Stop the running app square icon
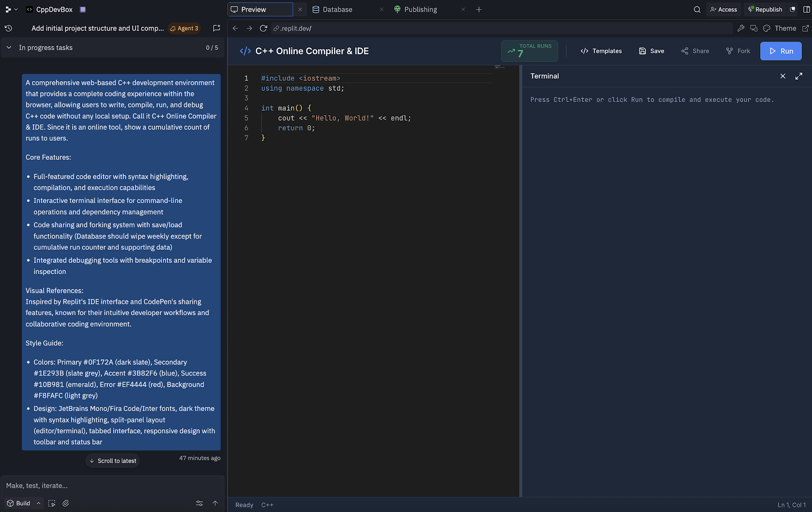This screenshot has height=512, width=812. (83, 9)
